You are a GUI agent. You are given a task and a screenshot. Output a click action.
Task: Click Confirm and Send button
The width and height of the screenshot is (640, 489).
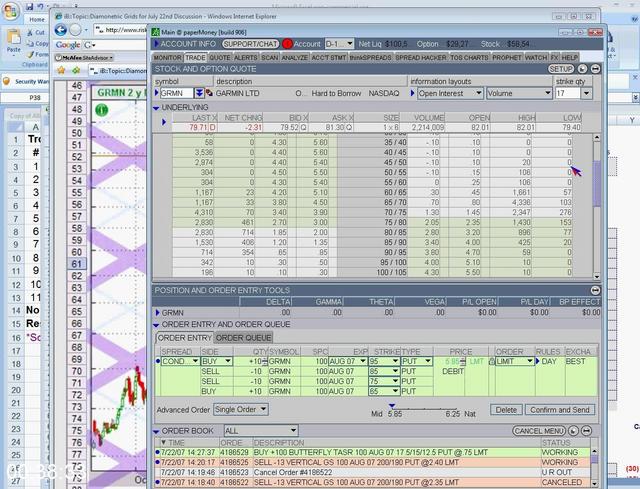click(x=560, y=410)
